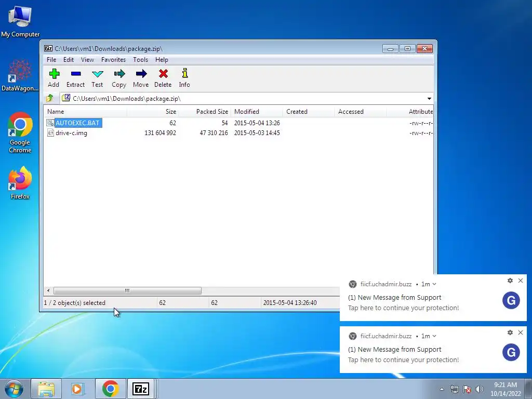Click the 2015-05-03 14:45 modified date
Viewport: 532px width, 399px height.
(x=257, y=133)
